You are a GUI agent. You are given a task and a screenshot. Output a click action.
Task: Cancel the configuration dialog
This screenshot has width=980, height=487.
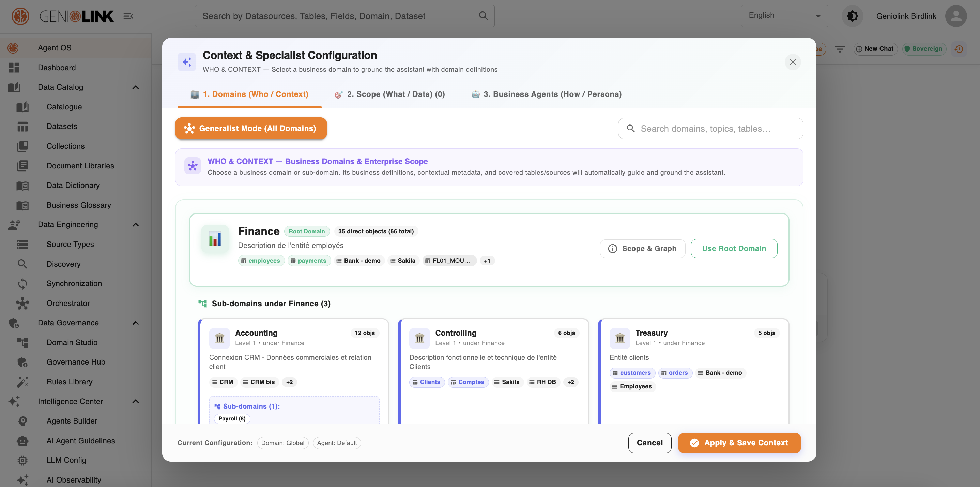(x=649, y=443)
